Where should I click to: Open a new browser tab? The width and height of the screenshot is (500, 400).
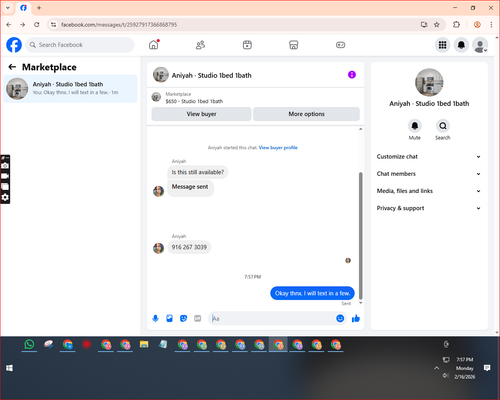click(x=39, y=8)
